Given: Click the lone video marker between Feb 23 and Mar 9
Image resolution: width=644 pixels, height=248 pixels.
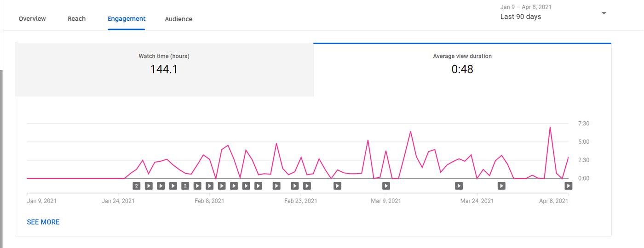Looking at the screenshot, I should [x=337, y=186].
